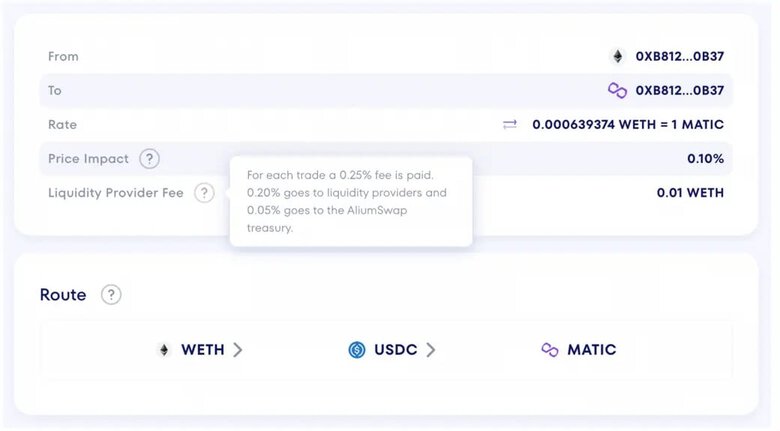The height and width of the screenshot is (431, 780).
Task: Click the Ethereum icon in From row
Action: pyautogui.click(x=617, y=56)
